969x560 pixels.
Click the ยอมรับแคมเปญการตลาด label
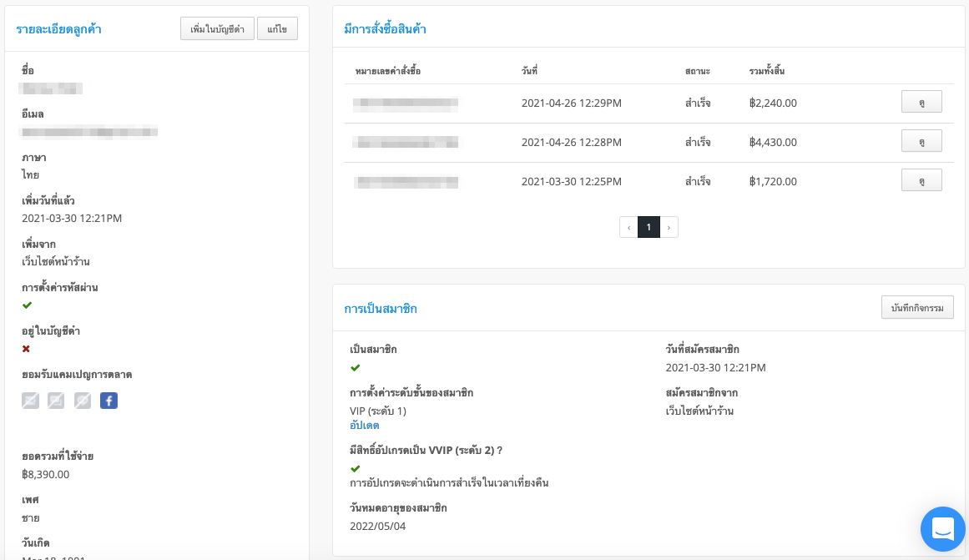[x=77, y=375]
